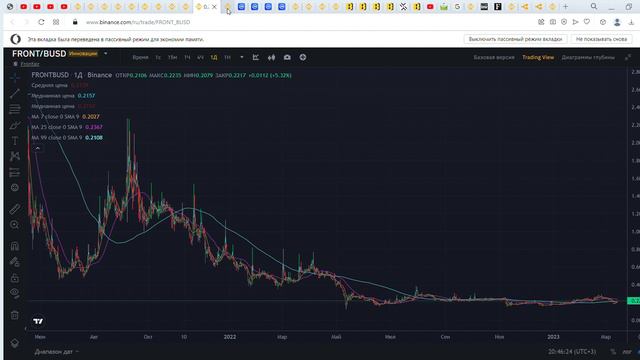This screenshot has width=640, height=360.
Task: Click the site security lock icon
Action: coord(75,22)
